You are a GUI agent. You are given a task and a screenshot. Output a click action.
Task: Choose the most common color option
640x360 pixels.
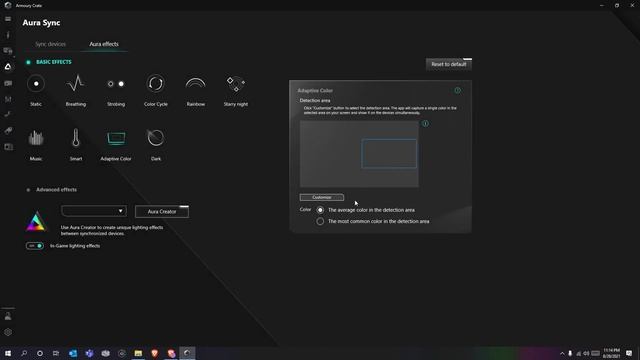320,221
